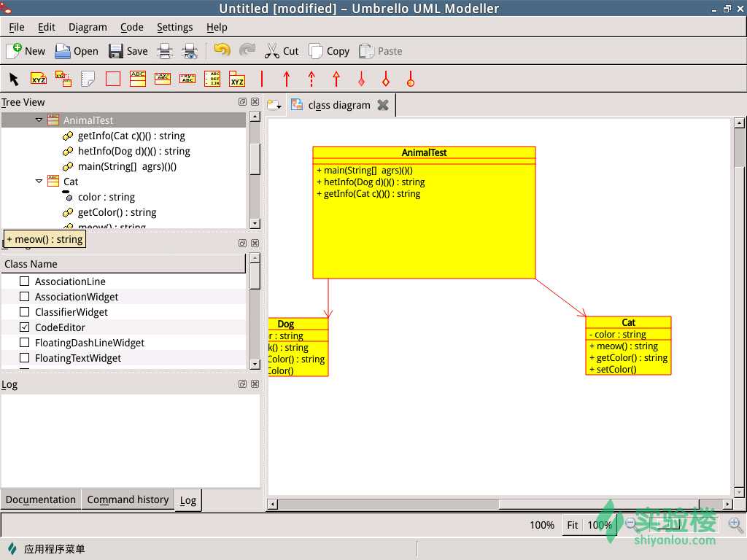This screenshot has width=747, height=560.
Task: Select the Class tool
Action: click(138, 79)
